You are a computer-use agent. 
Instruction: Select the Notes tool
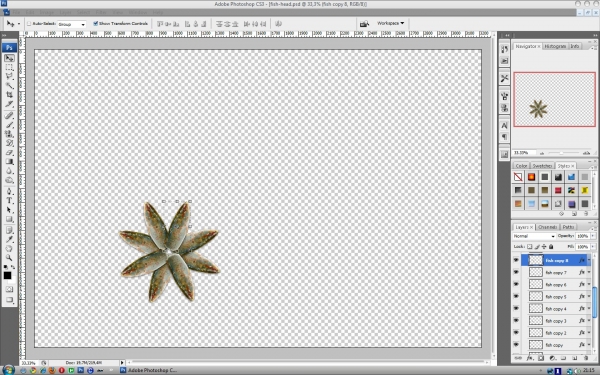(x=9, y=230)
